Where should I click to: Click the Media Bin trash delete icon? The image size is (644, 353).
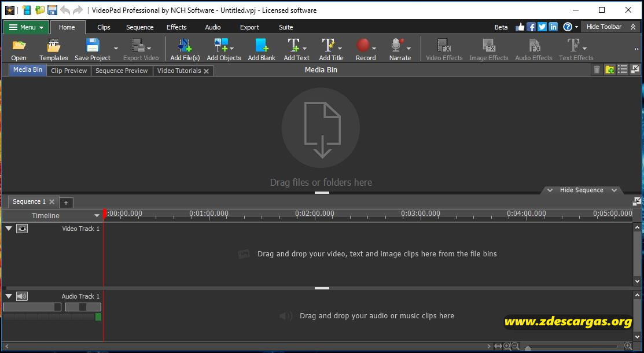point(597,70)
